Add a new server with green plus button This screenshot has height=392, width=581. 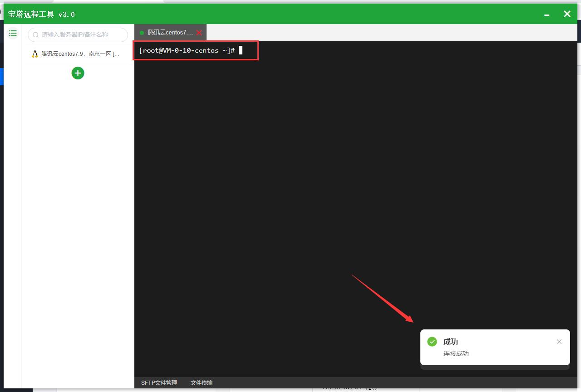[x=78, y=73]
